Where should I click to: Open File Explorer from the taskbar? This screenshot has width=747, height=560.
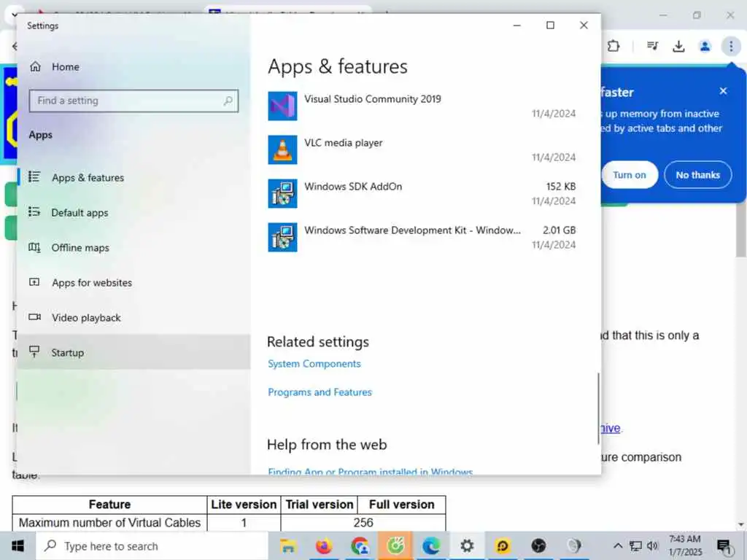[287, 545]
